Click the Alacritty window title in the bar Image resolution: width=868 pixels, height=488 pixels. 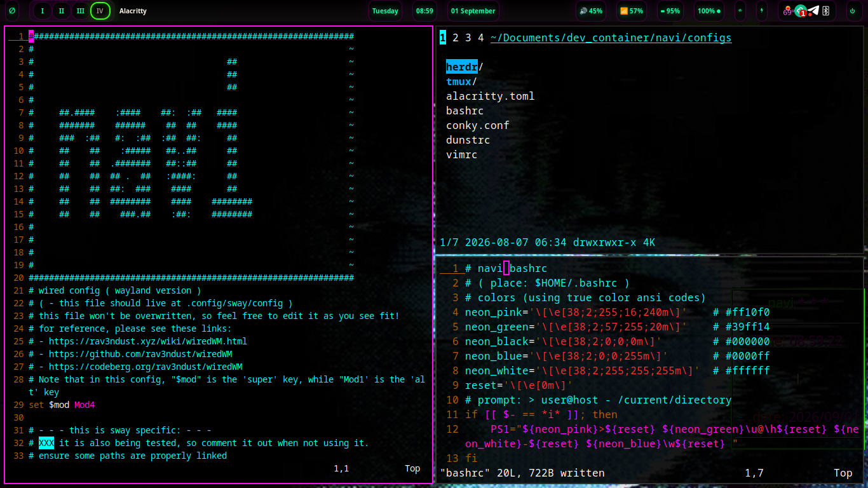(133, 11)
